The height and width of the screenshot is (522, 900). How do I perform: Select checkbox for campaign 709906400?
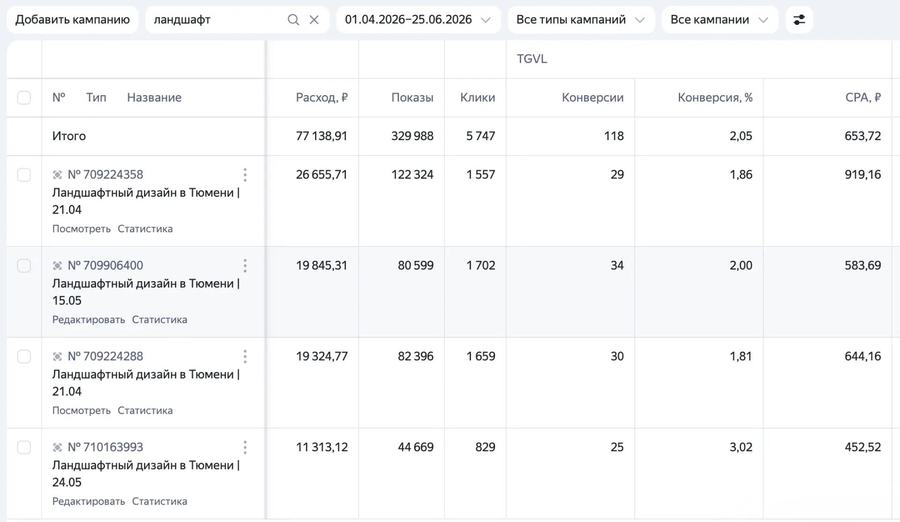pos(24,265)
